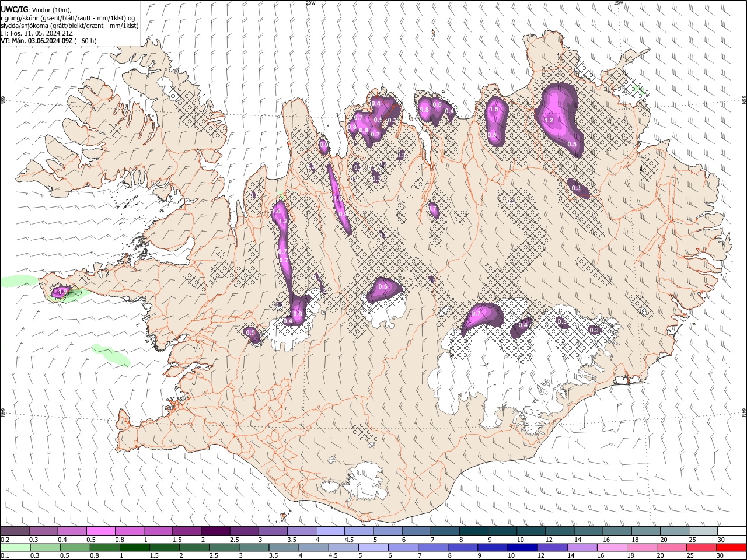747x560 pixels.
Task: Click the bright pink 0.5 swatch in upper legend row
Action: pos(100,531)
